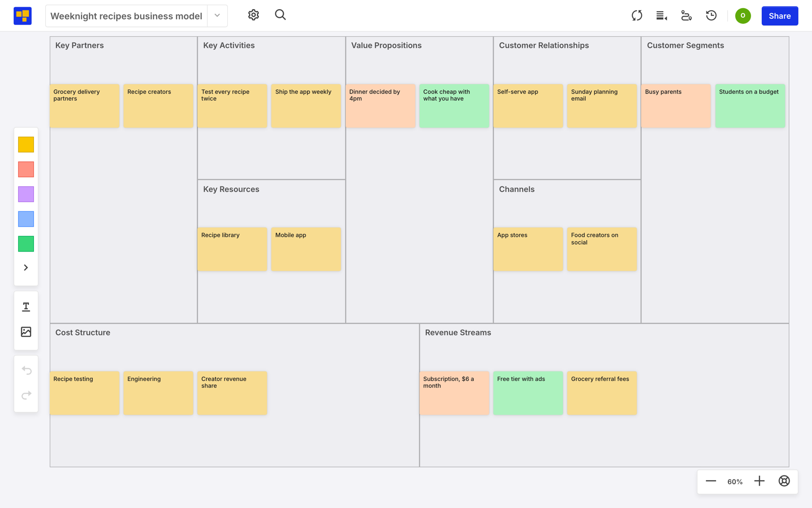Click the sync refresh icon
This screenshot has height=508, width=812.
[637, 16]
